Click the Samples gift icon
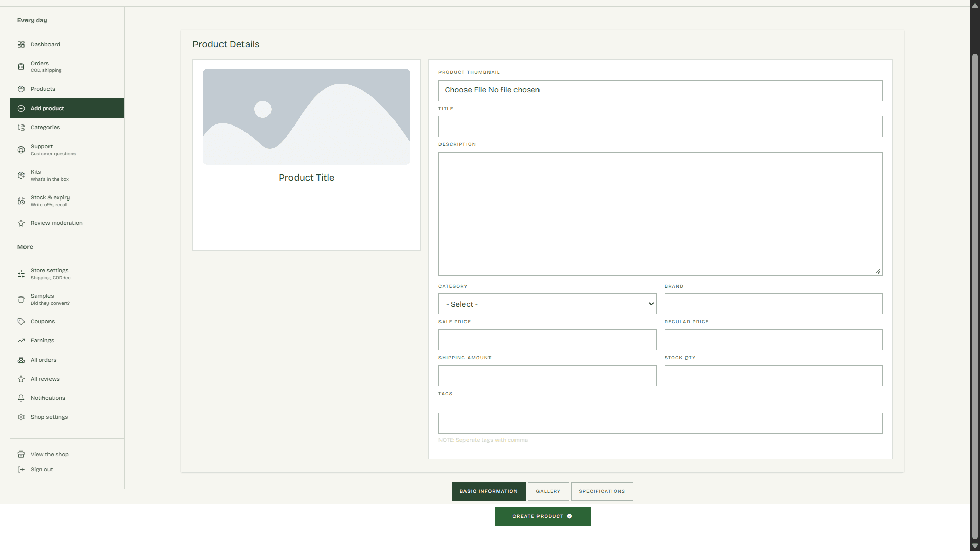The image size is (980, 551). point(21,299)
